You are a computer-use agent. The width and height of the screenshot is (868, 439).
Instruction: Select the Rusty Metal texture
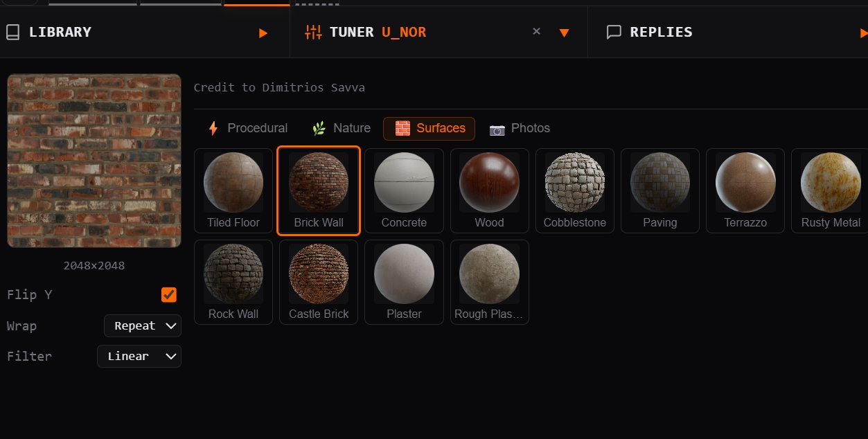click(830, 190)
